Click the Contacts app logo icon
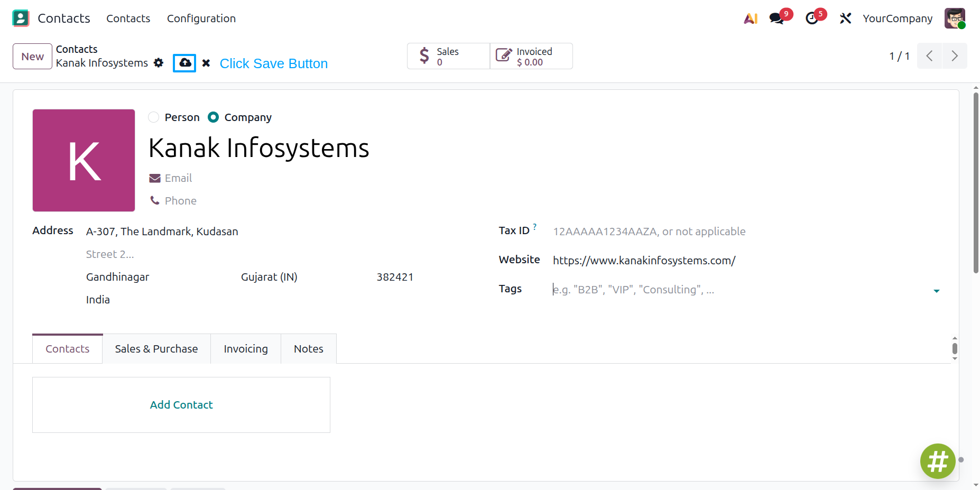 (21, 19)
